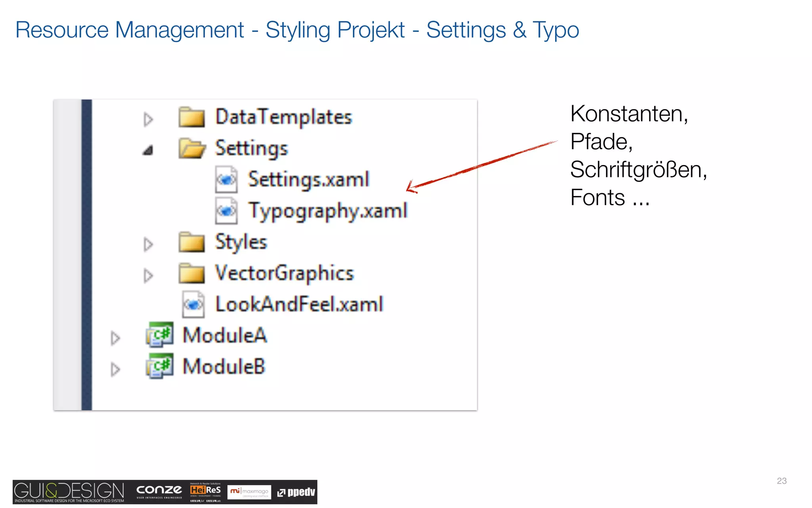Click the word 'Konstanten,' in the note
Viewport: 812px width, 508px height.
pyautogui.click(x=629, y=114)
